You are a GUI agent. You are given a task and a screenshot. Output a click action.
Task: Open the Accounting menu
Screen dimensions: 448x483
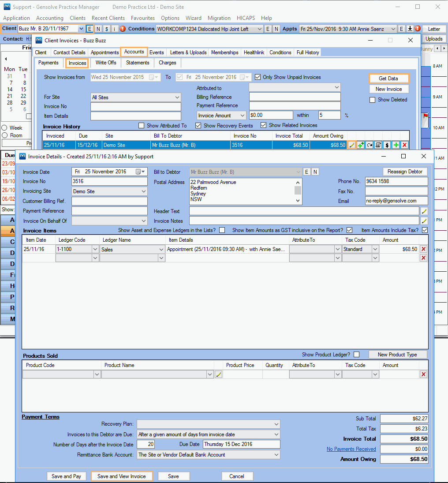(50, 18)
